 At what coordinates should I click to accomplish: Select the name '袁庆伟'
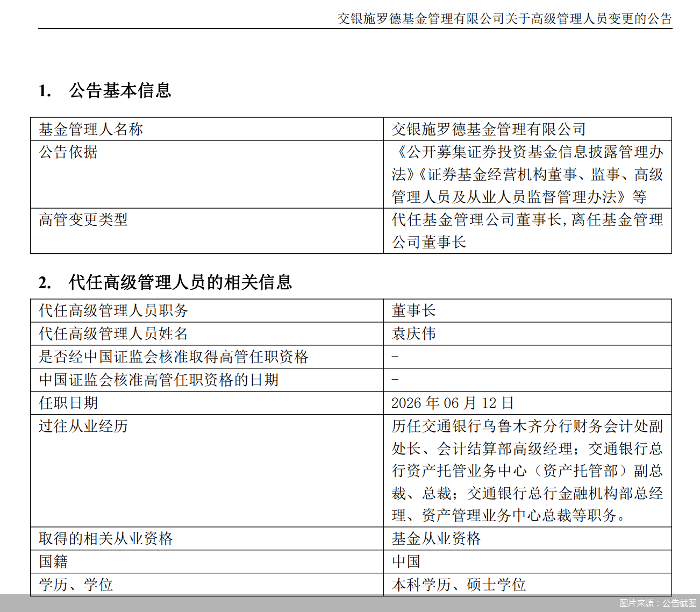(x=413, y=333)
